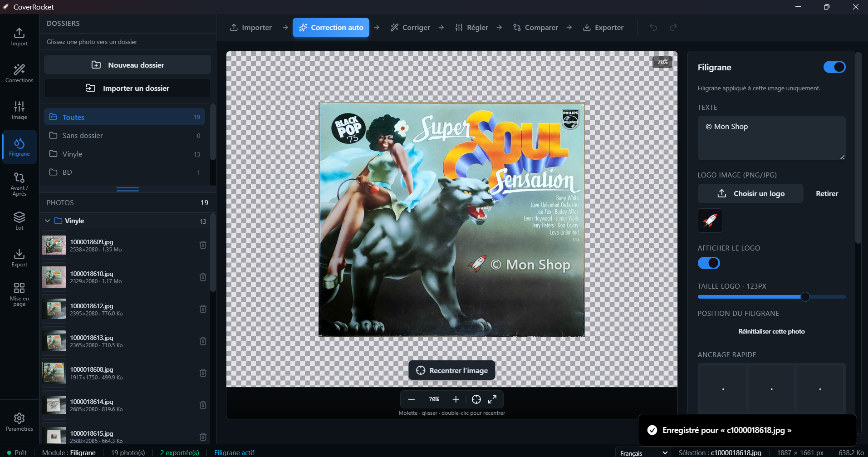Click the 'Enregistré pour' notification toast

tap(747, 430)
